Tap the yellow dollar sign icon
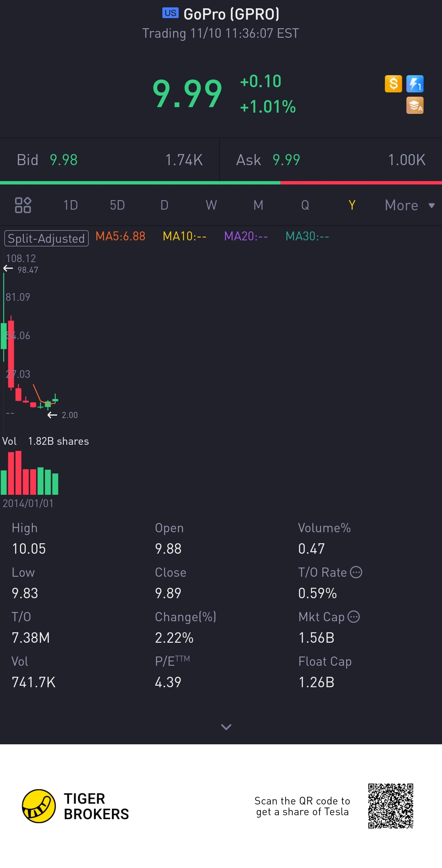 tap(393, 83)
